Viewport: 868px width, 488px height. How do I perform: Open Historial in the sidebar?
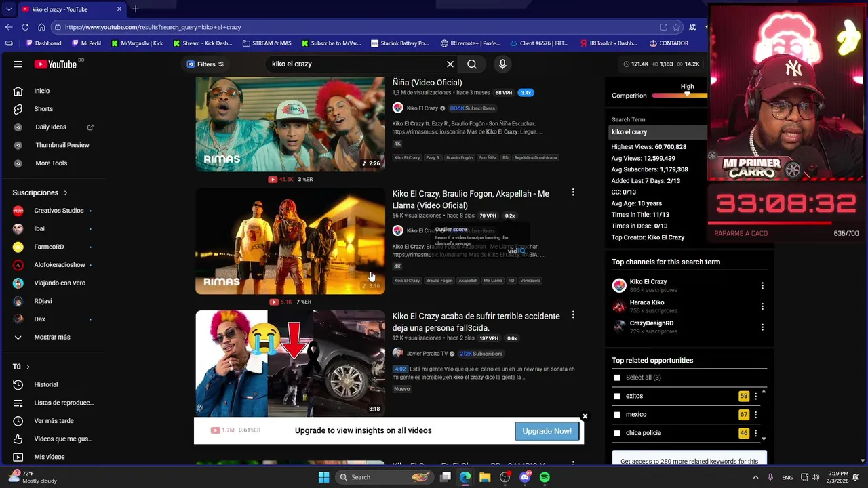[x=45, y=385]
